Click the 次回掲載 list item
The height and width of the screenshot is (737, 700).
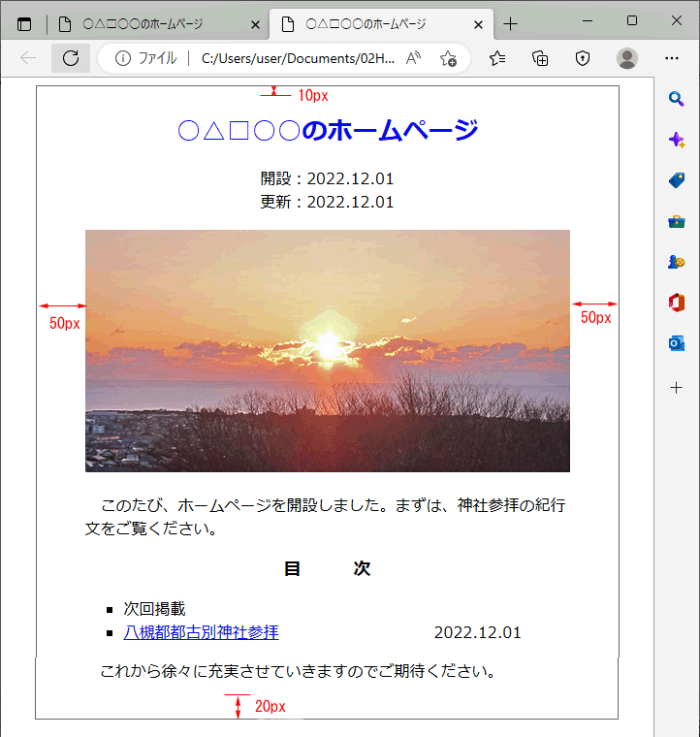[x=154, y=609]
